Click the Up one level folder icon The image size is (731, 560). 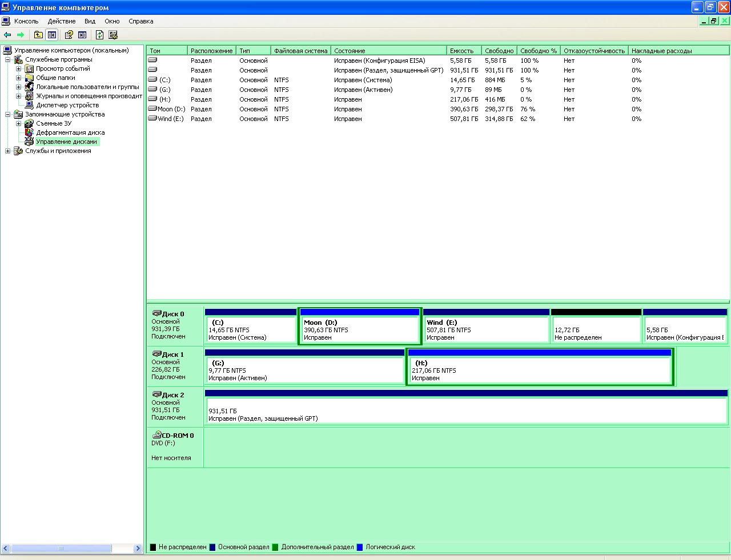[38, 35]
